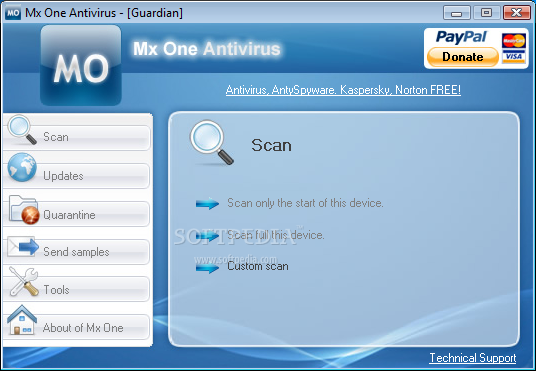Click the wrench and screwdriver Tools icon
The height and width of the screenshot is (371, 536).
click(x=24, y=281)
